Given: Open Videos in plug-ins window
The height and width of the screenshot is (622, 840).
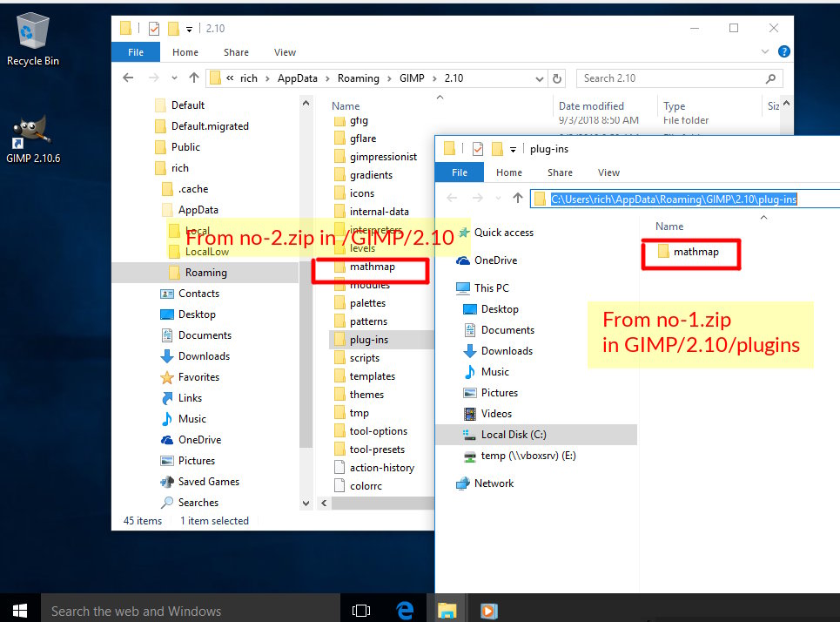Looking at the screenshot, I should point(496,414).
